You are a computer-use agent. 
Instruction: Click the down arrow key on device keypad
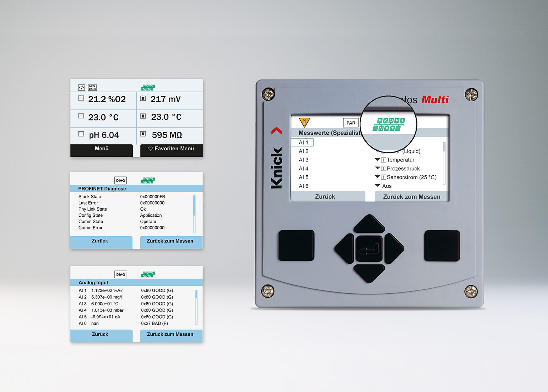369,273
